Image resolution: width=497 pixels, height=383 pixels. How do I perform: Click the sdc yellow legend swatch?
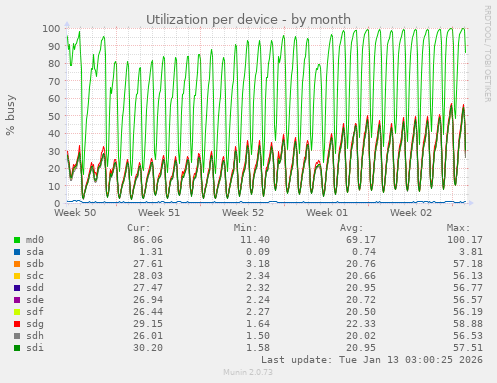[17, 276]
